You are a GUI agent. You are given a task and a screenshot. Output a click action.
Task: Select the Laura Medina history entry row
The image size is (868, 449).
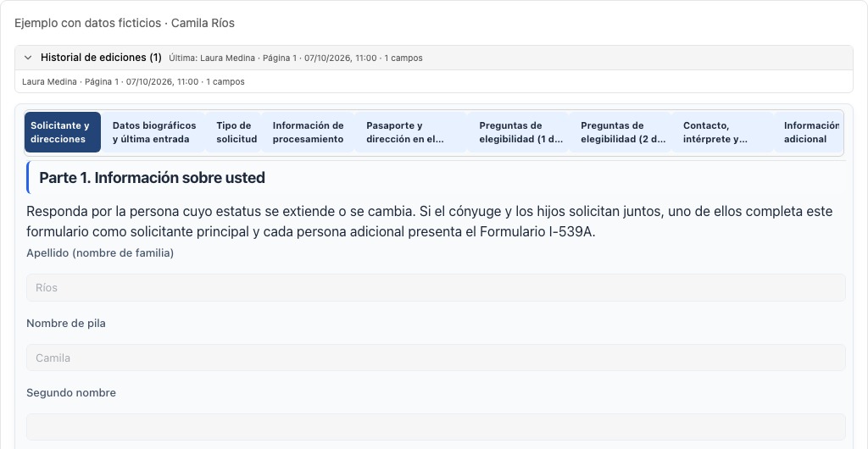(433, 82)
